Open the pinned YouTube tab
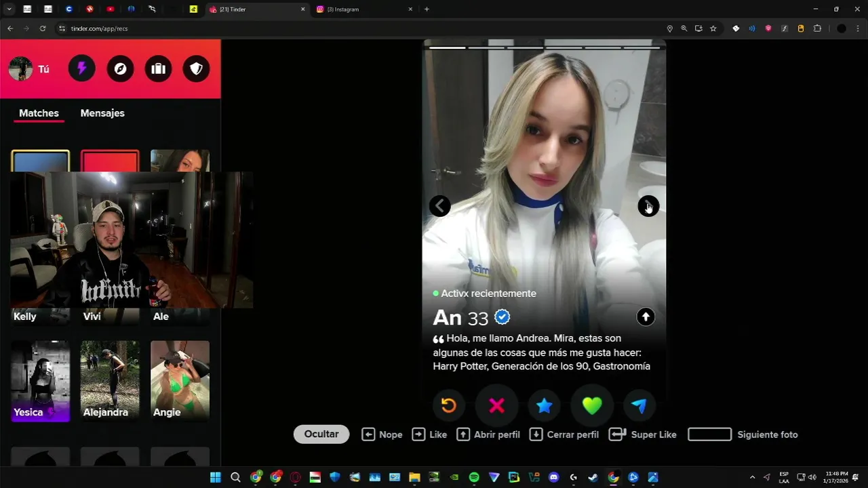868x488 pixels. (111, 9)
